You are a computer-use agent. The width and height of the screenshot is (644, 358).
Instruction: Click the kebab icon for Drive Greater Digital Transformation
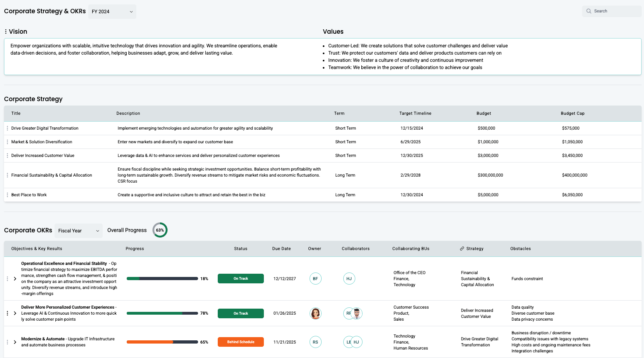click(7, 128)
